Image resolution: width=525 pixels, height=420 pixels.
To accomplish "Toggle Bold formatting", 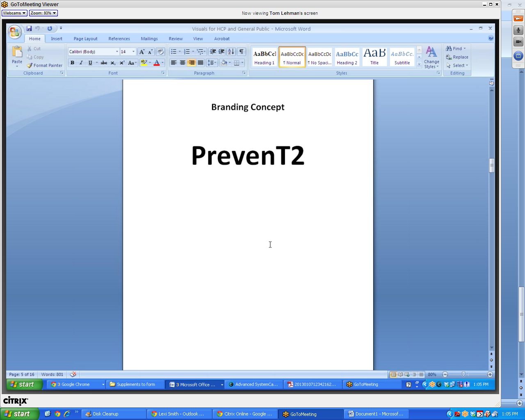I will (72, 63).
